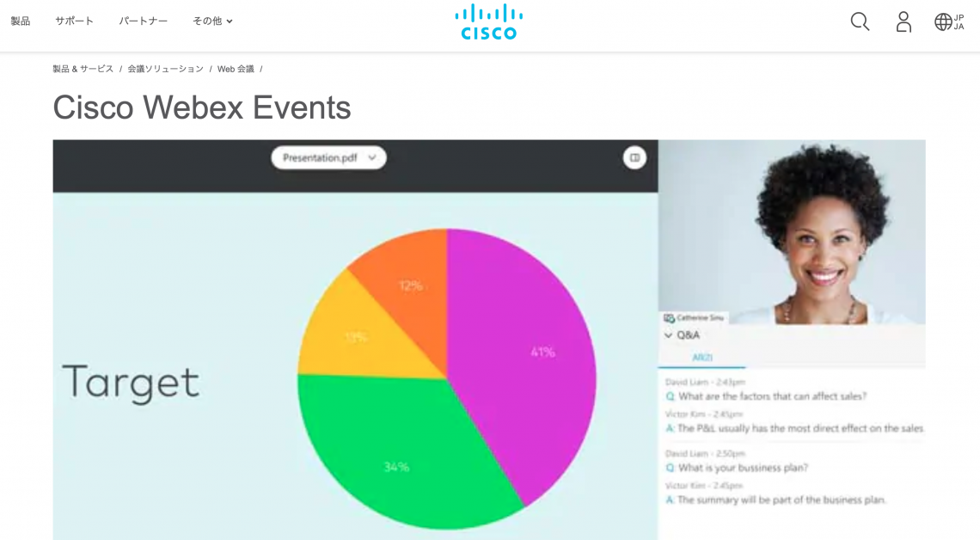Open the 製品 menu
The width and height of the screenshot is (980, 540).
click(x=20, y=21)
